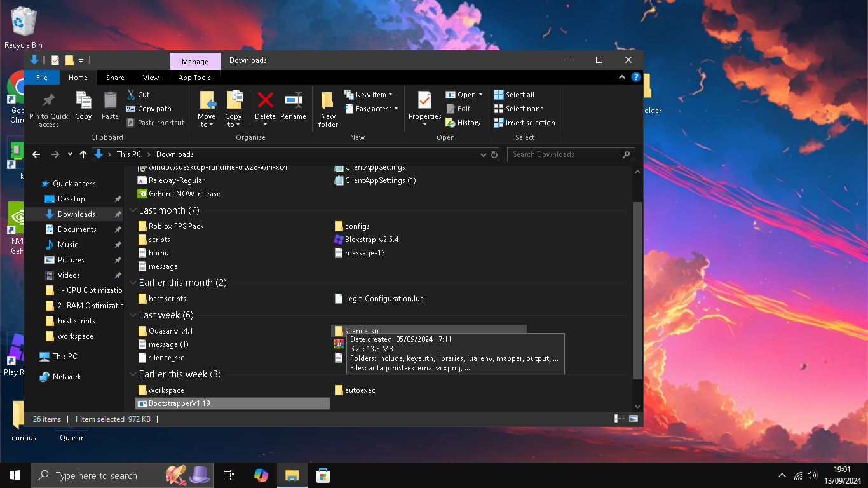
Task: Click Select none in the ribbon
Action: (519, 109)
